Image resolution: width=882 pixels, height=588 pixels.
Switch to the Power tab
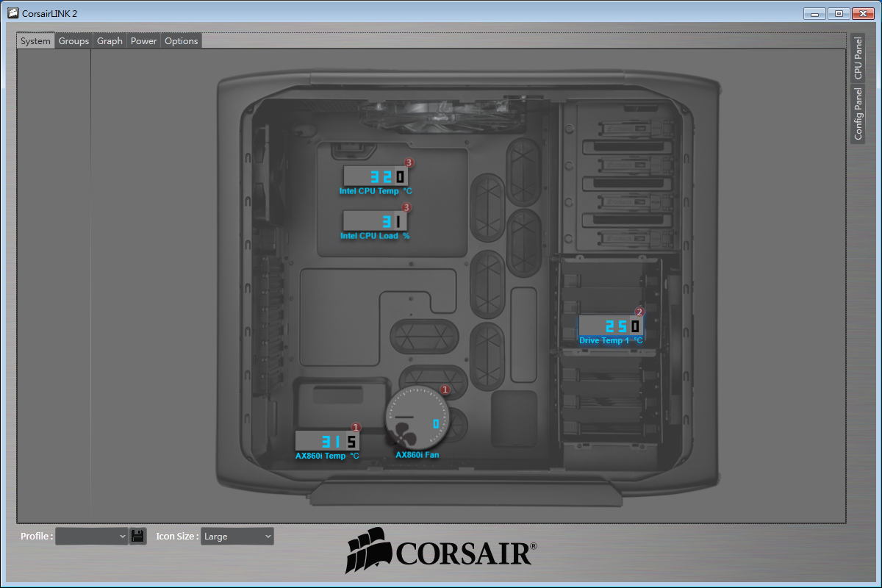point(143,41)
